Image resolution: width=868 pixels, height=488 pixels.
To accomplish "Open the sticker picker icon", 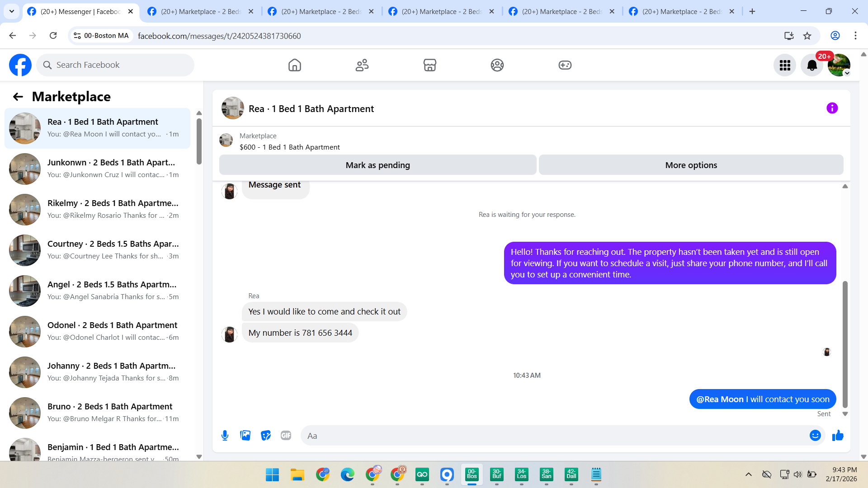I will point(266,436).
